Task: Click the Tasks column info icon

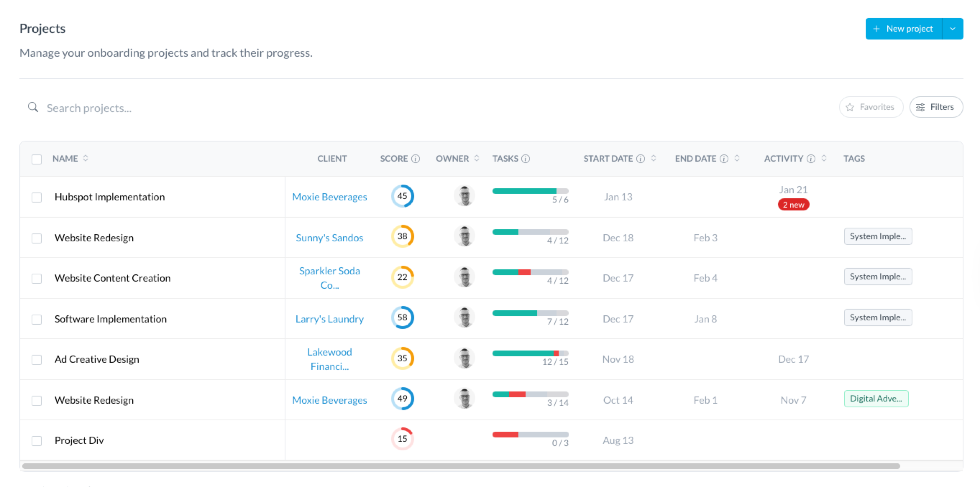Action: tap(525, 158)
